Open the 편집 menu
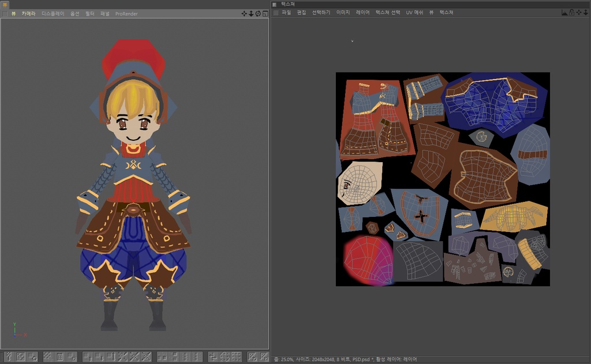Image resolution: width=591 pixels, height=364 pixels. 301,13
